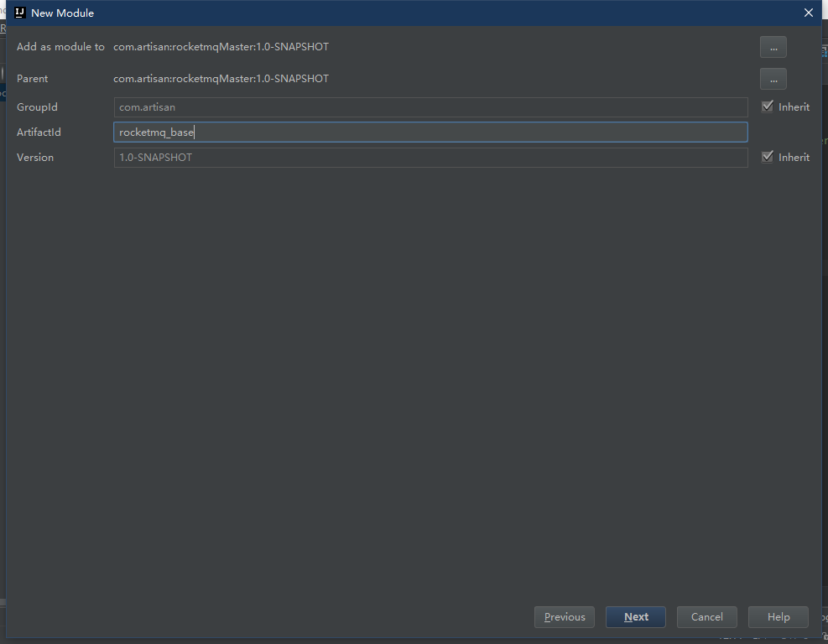Click the Parent label
The image size is (828, 644).
[x=33, y=79]
